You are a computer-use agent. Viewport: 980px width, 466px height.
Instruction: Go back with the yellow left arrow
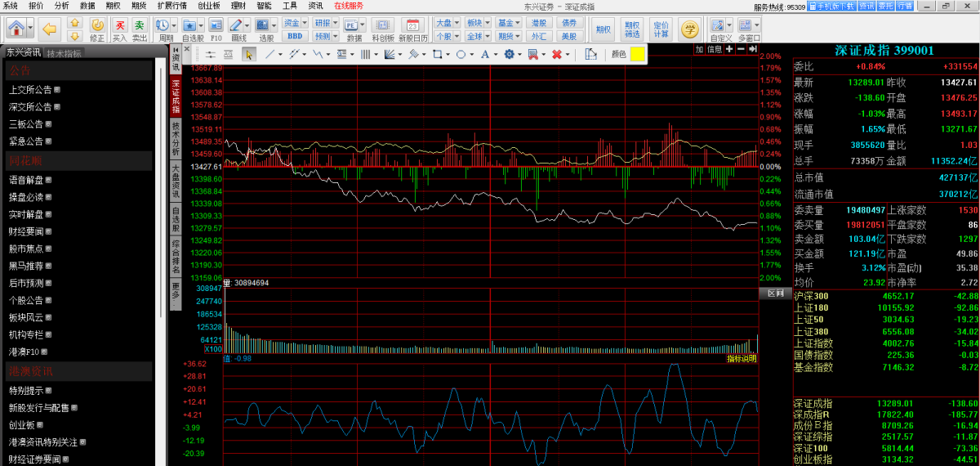coord(49,29)
